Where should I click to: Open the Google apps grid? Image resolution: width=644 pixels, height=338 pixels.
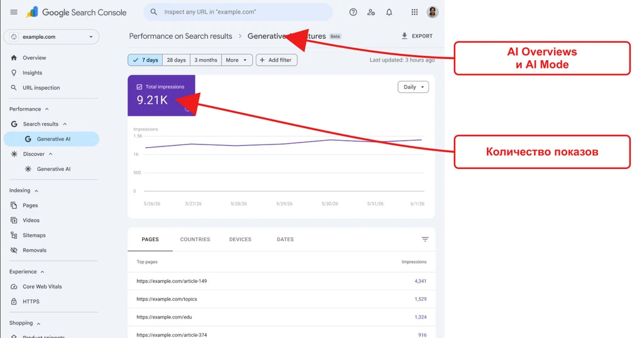tap(414, 12)
